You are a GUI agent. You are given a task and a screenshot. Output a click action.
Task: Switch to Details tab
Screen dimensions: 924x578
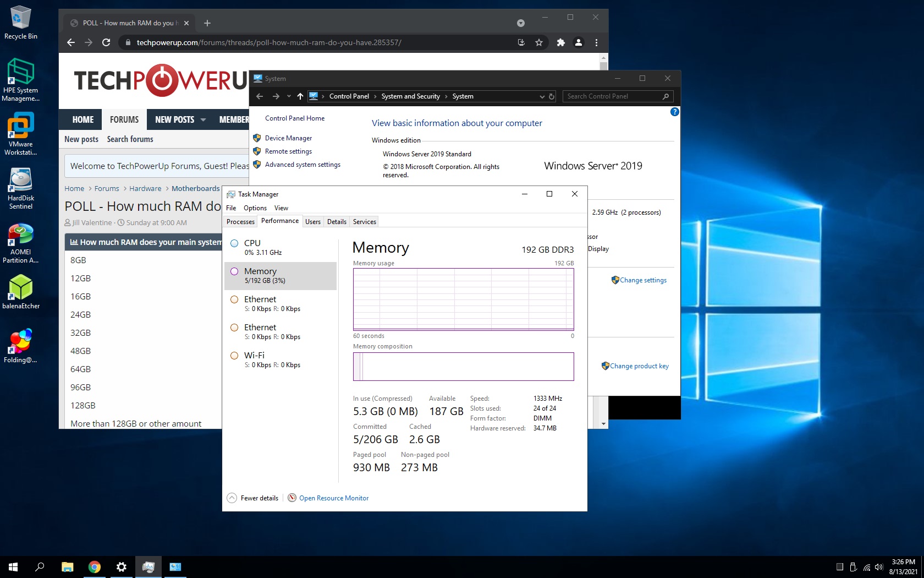click(x=337, y=222)
